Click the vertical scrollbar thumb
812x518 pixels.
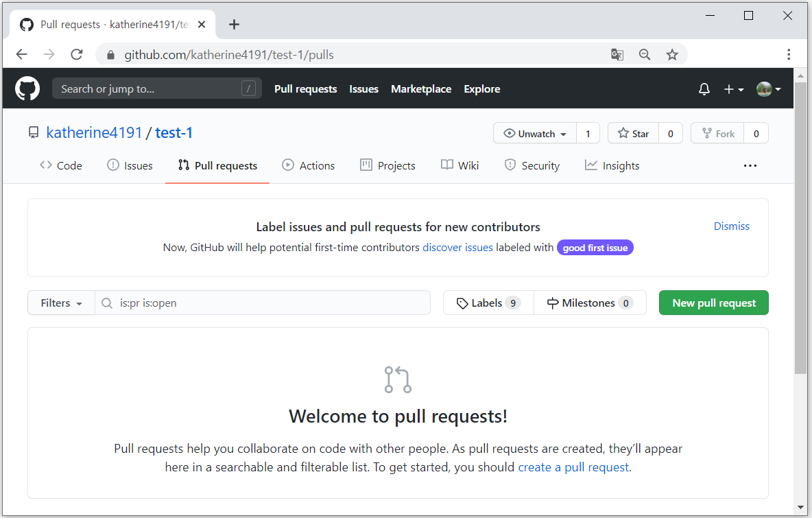coord(800,228)
